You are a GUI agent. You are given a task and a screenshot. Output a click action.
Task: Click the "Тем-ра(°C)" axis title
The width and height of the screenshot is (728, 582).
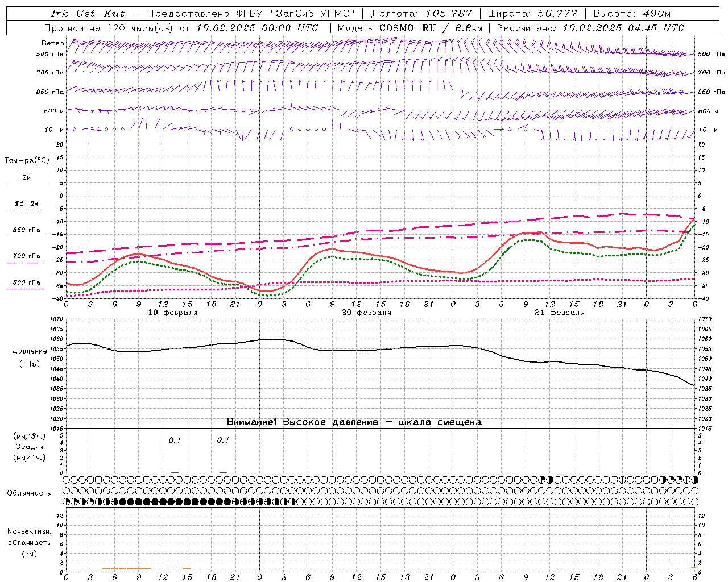tap(27, 161)
